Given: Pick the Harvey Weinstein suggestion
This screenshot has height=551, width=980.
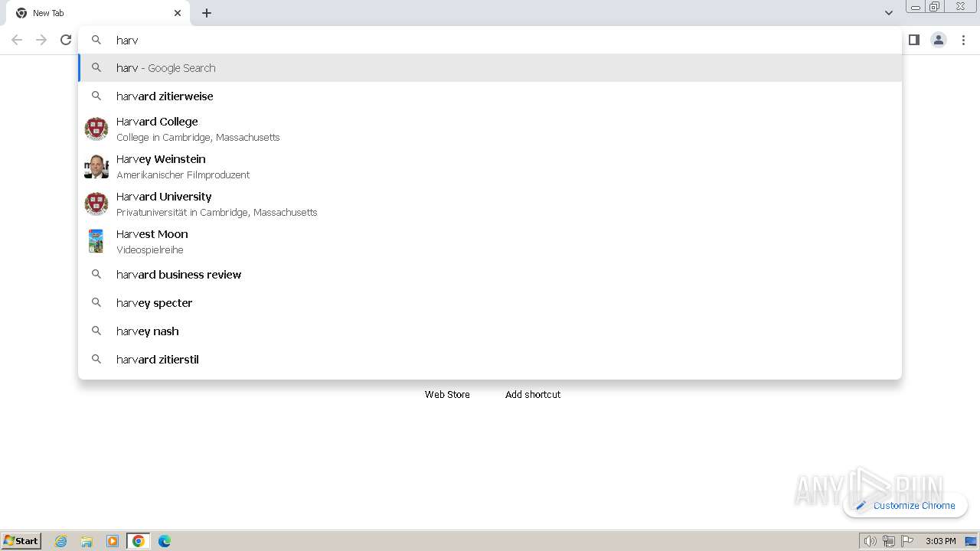Looking at the screenshot, I should [490, 166].
